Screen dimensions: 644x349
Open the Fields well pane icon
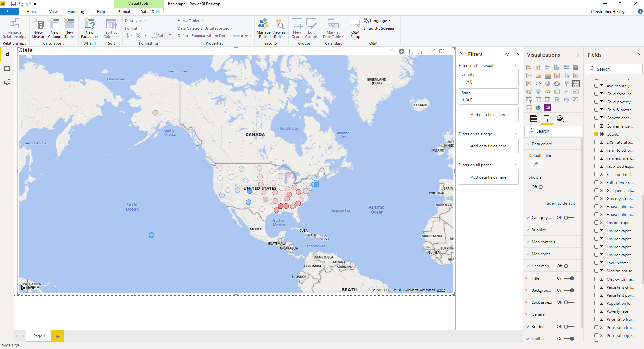coord(534,119)
